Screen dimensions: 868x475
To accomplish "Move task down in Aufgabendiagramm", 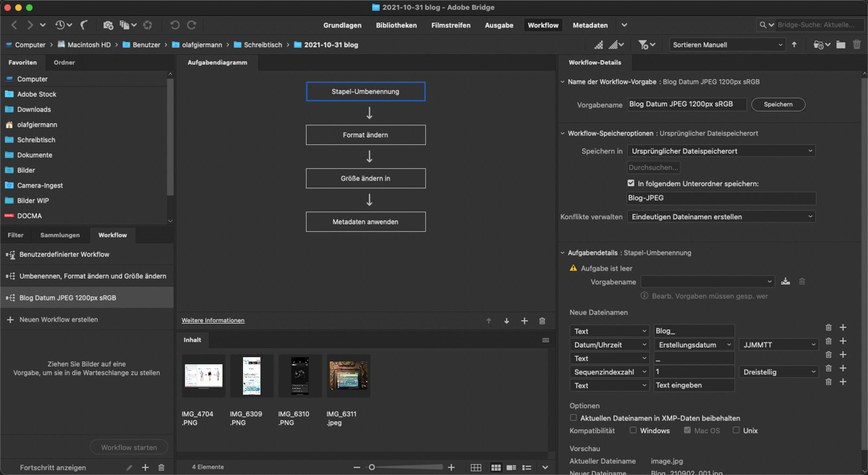I will tap(506, 321).
